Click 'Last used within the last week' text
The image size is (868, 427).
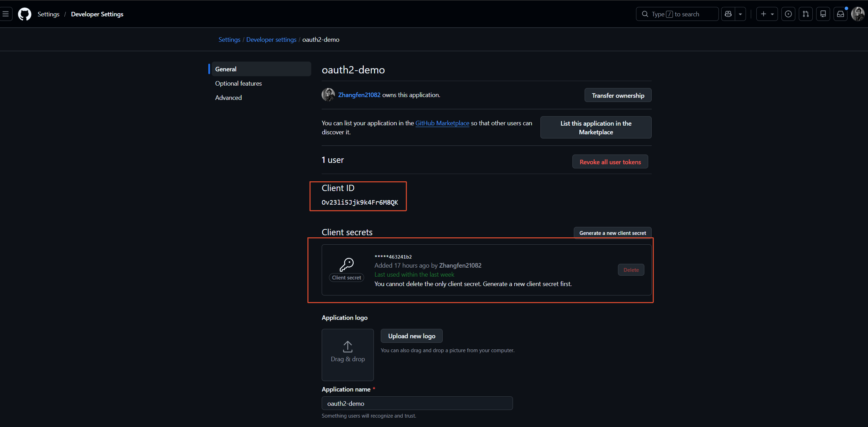click(x=414, y=274)
